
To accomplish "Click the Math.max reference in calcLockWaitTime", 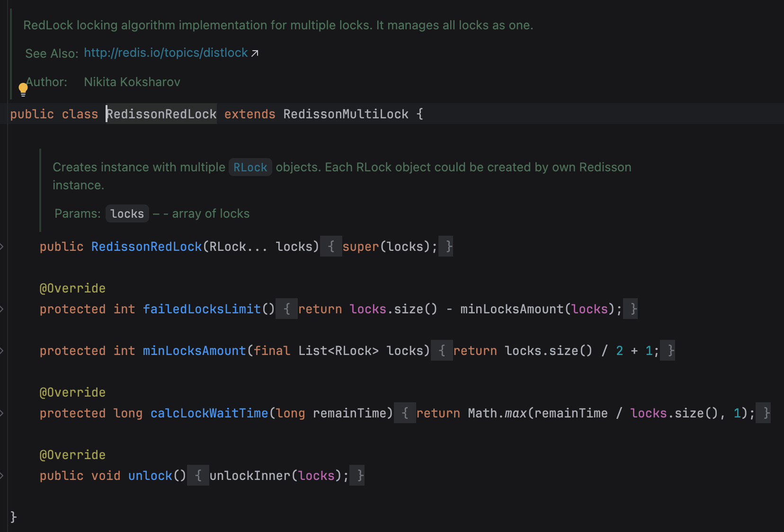I will pos(497,413).
